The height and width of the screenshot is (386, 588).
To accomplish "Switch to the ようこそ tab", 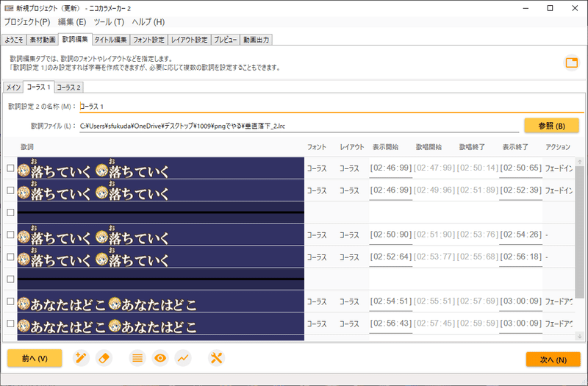I will 14,40.
